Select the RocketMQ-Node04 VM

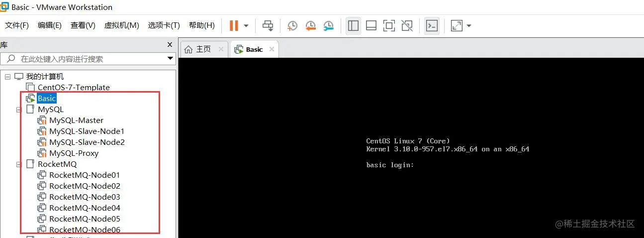(x=85, y=208)
